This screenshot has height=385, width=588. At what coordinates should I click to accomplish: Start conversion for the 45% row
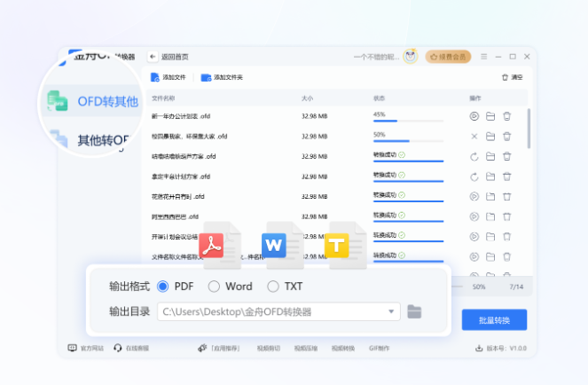click(x=474, y=116)
